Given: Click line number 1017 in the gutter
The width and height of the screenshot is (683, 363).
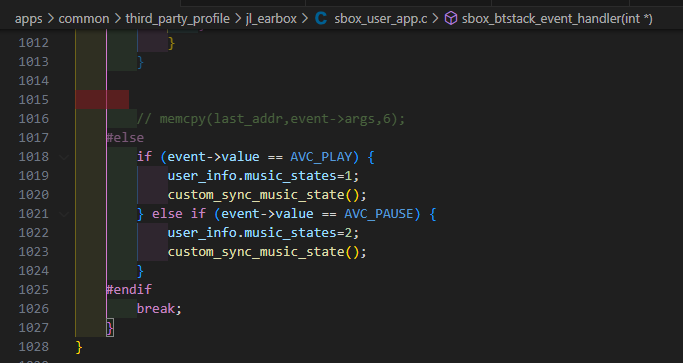Looking at the screenshot, I should 34,138.
